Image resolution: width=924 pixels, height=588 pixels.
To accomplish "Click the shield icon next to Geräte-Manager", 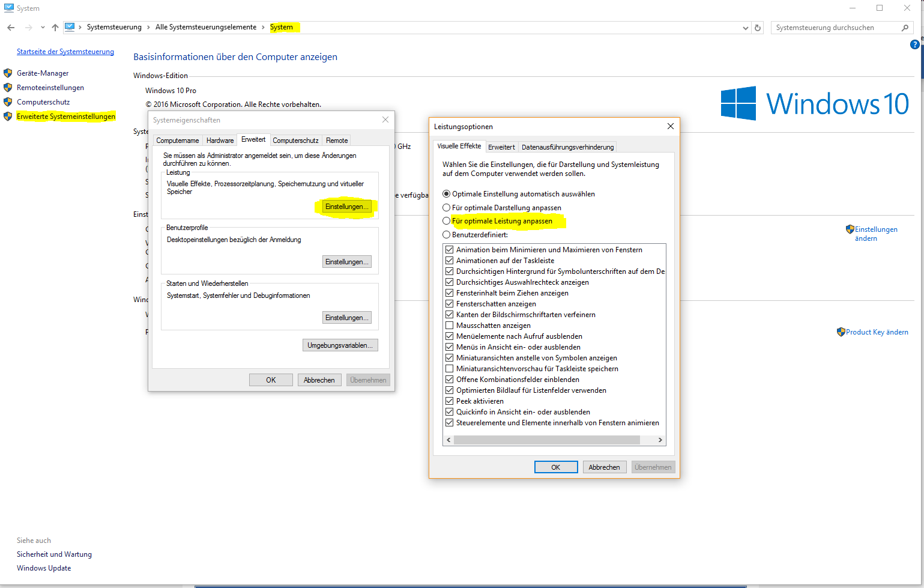I will 8,73.
